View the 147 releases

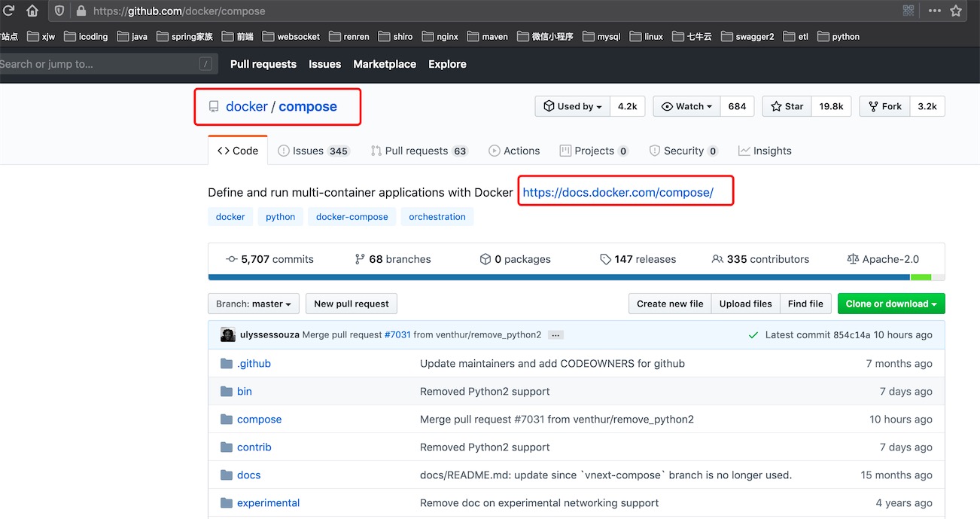[638, 259]
